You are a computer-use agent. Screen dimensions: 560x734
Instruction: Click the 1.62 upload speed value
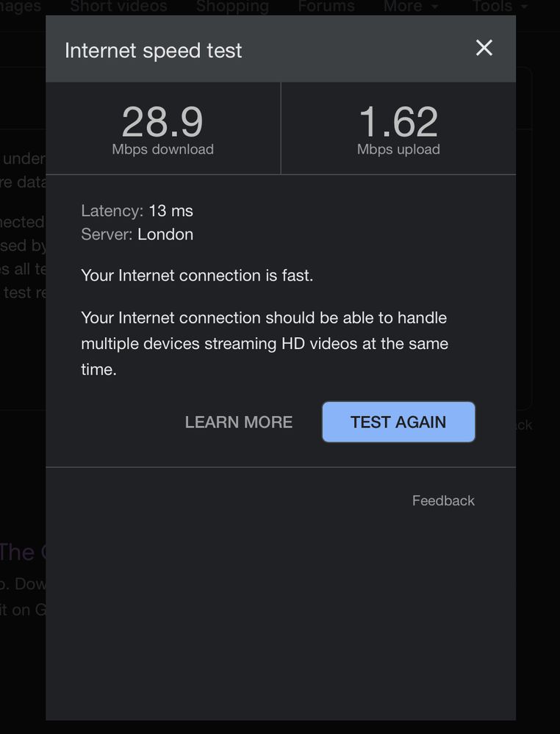398,122
